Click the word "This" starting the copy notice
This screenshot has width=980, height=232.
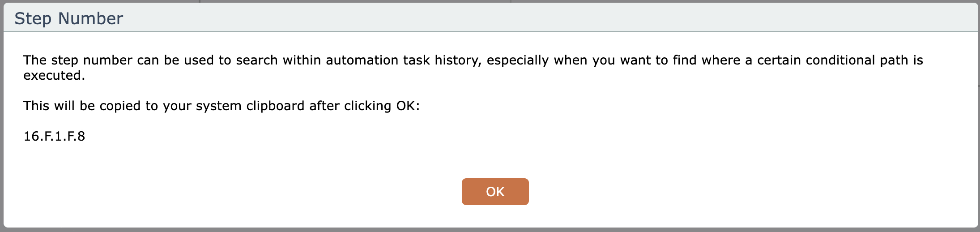(x=36, y=106)
